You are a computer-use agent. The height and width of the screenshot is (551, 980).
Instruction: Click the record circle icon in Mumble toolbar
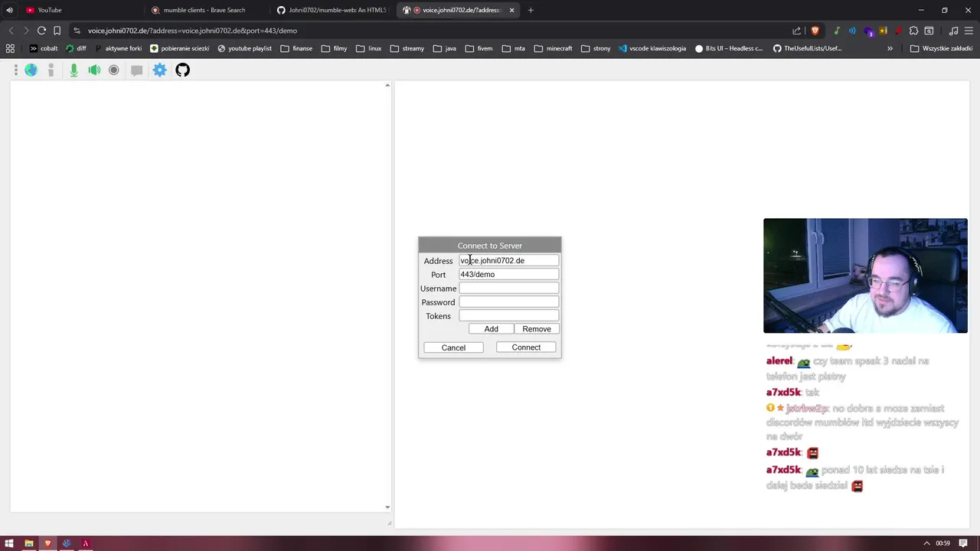click(x=113, y=70)
